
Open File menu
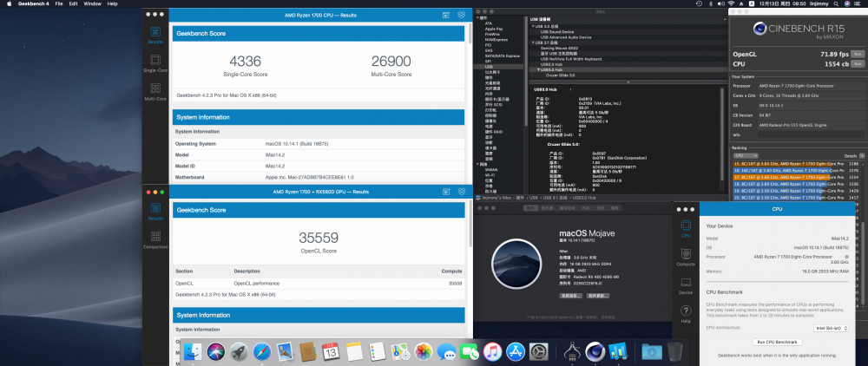pos(59,3)
